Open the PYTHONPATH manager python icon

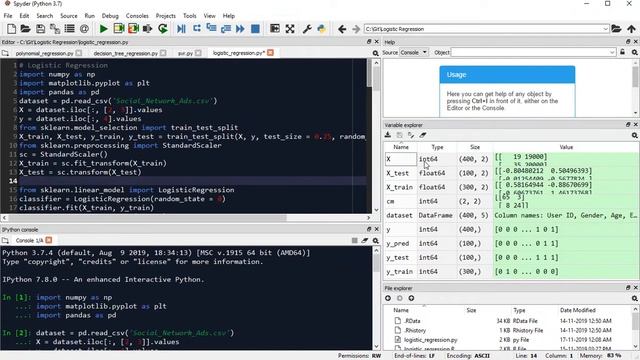322,29
